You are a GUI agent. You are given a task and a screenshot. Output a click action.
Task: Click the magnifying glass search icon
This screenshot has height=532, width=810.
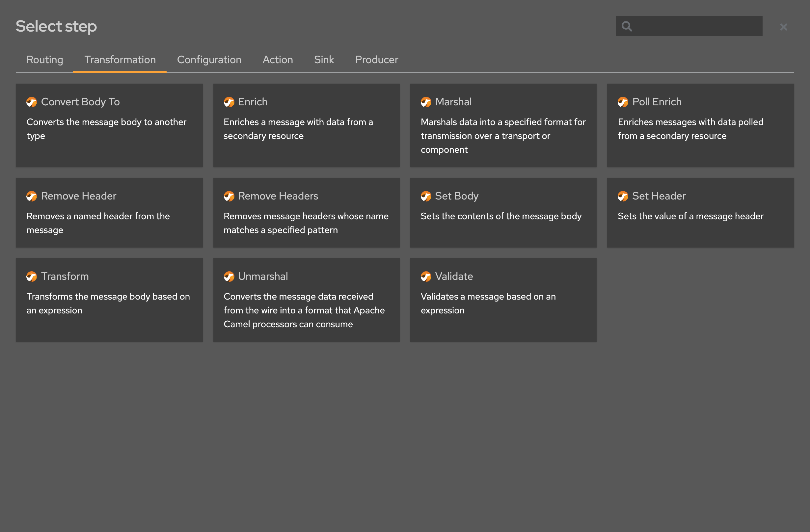coord(627,26)
